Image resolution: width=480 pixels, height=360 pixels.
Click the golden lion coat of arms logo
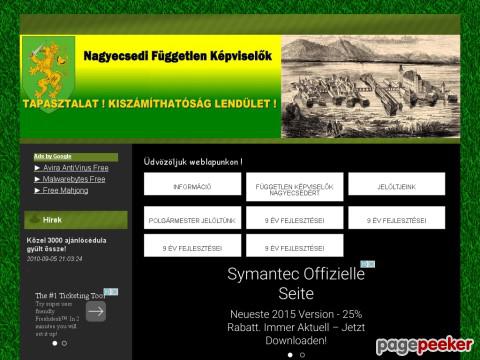48,74
